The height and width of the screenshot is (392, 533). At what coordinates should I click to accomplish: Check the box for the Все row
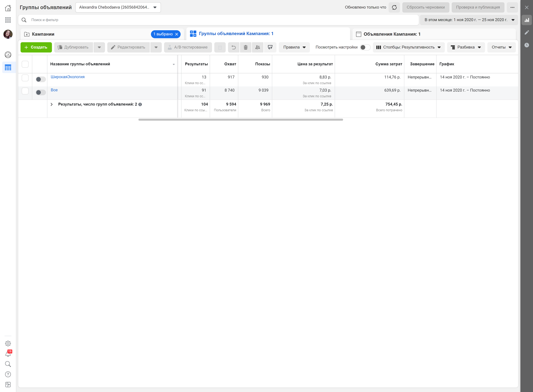click(x=25, y=91)
